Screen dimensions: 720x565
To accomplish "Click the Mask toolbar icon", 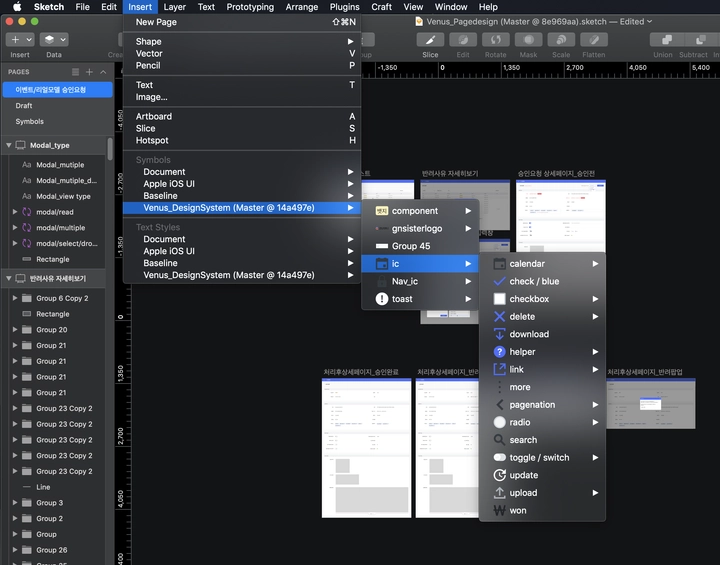I will pos(529,40).
